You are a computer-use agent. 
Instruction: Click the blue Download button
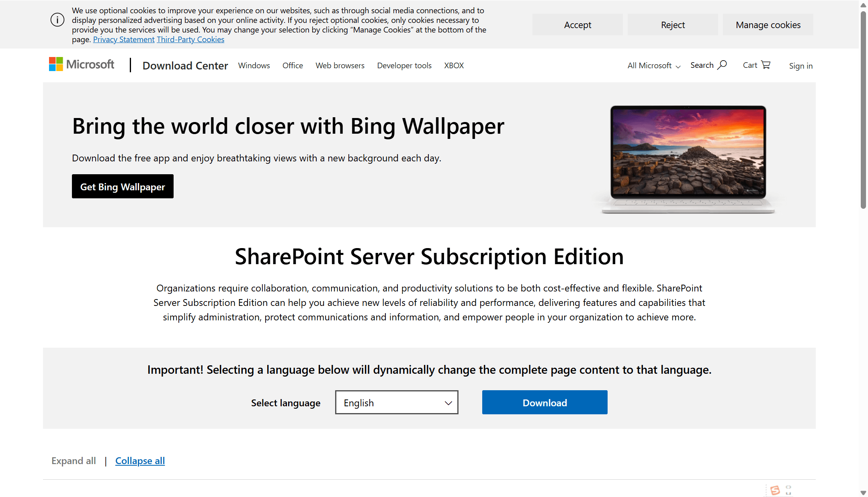[545, 402]
